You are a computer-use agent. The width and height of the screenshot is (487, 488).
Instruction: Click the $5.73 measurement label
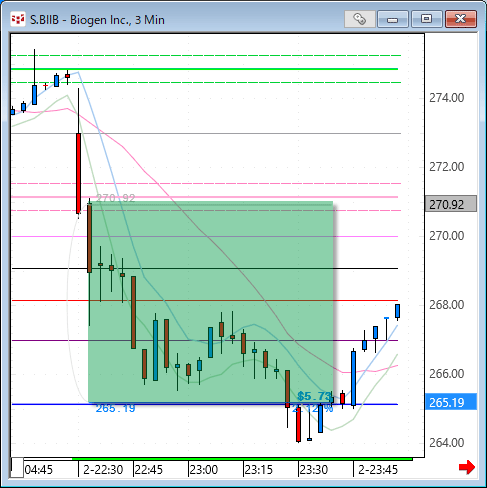click(x=315, y=396)
